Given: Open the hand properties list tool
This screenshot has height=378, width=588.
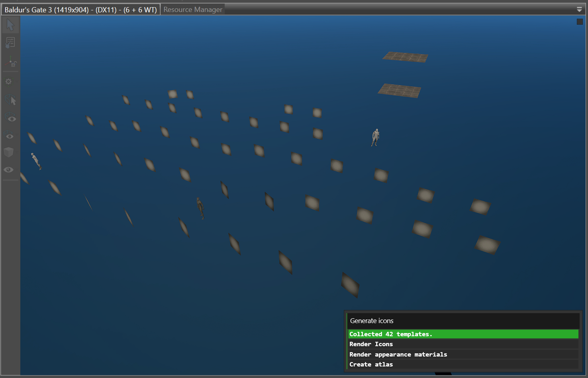Looking at the screenshot, I should 10,42.
